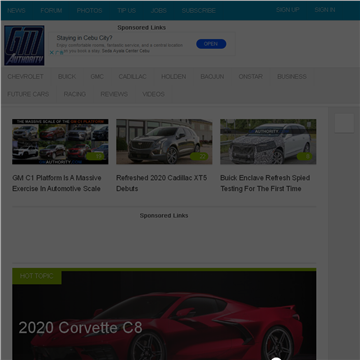Screen dimensions: 360x360
Task: Click the comment count badge on Buick Enclave thumbnail
Action: point(304,156)
